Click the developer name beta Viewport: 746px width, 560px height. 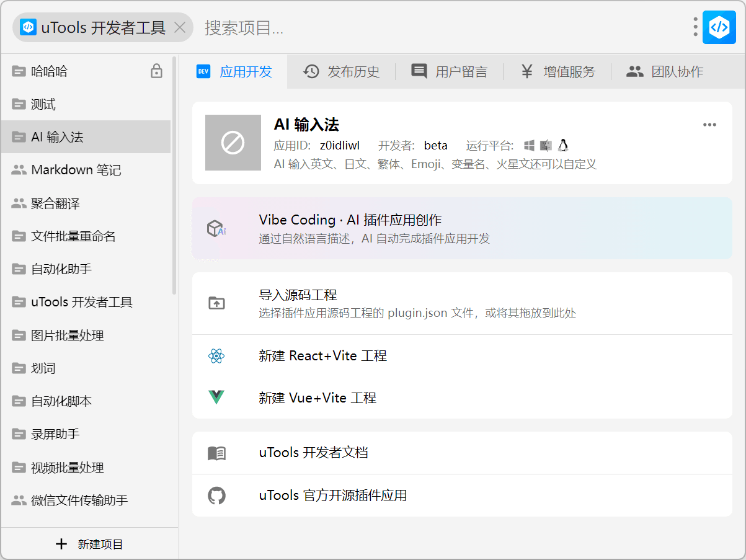pos(436,146)
